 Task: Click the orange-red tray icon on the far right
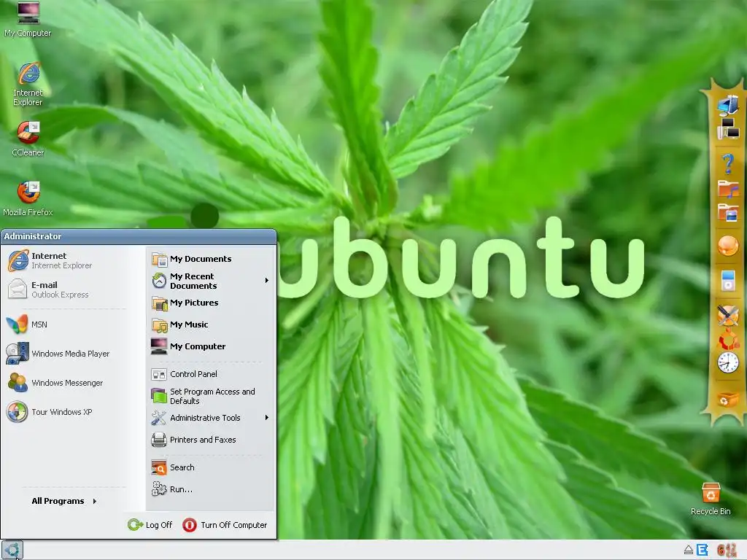(727, 550)
